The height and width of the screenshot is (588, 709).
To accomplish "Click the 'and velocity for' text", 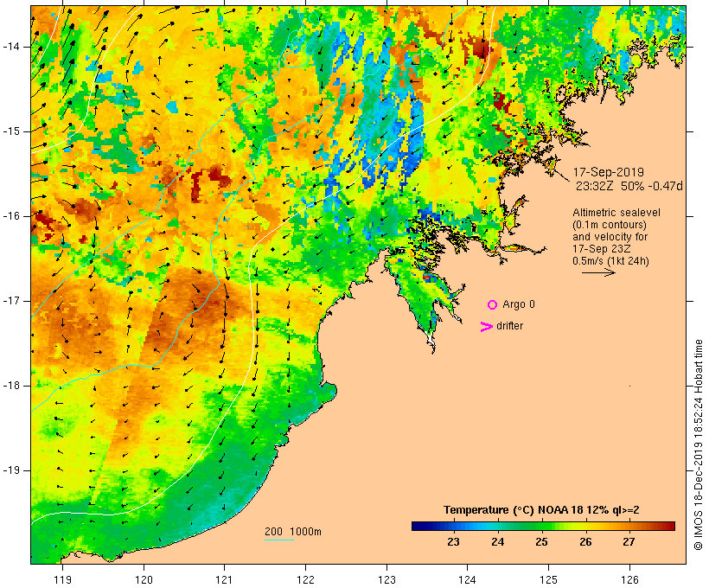I will pos(610,237).
